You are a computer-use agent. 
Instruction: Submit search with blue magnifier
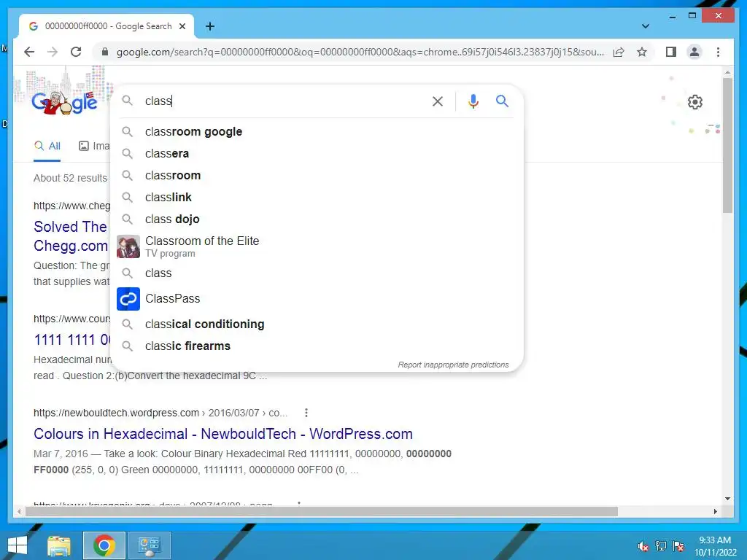click(x=502, y=101)
